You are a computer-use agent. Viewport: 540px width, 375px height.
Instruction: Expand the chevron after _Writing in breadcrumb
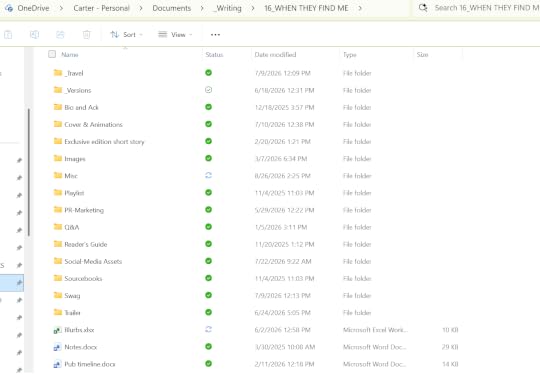click(253, 8)
